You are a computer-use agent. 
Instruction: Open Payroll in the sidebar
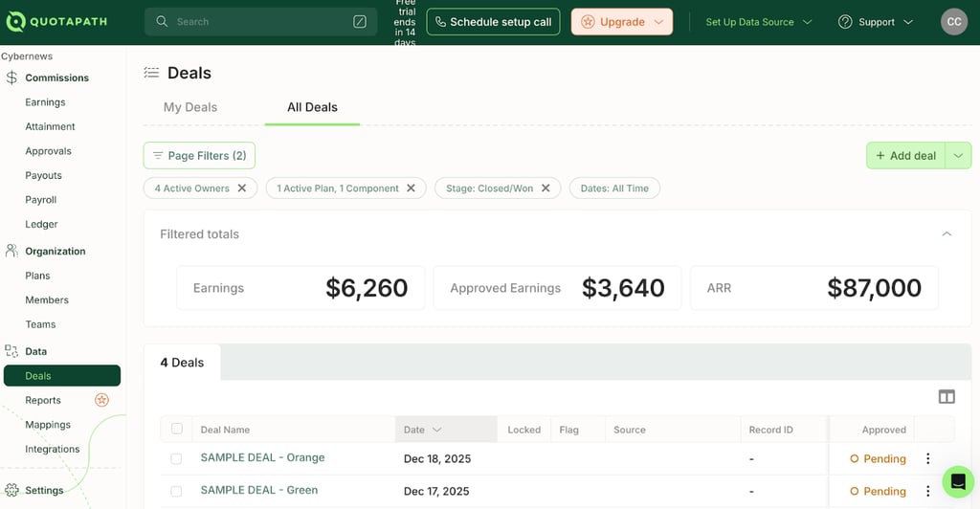pyautogui.click(x=40, y=200)
